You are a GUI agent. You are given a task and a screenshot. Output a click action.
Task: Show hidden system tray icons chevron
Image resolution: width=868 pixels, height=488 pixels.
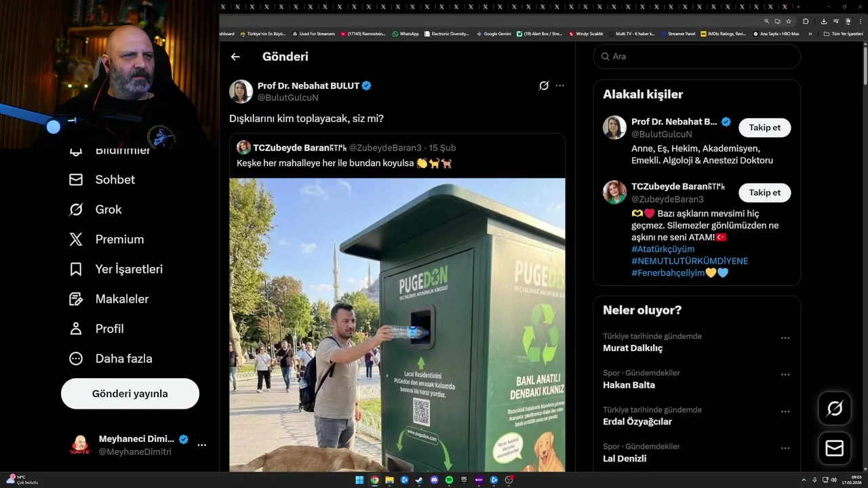804,480
